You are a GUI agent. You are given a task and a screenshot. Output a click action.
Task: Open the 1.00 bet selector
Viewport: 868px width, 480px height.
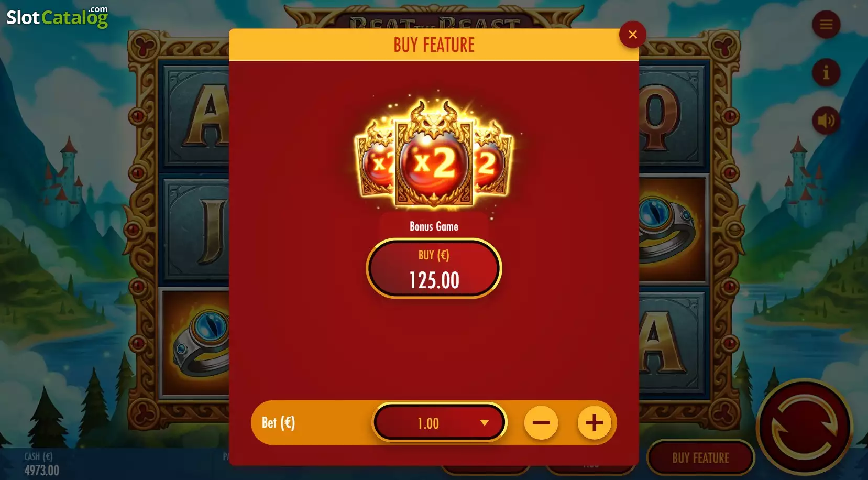click(440, 423)
